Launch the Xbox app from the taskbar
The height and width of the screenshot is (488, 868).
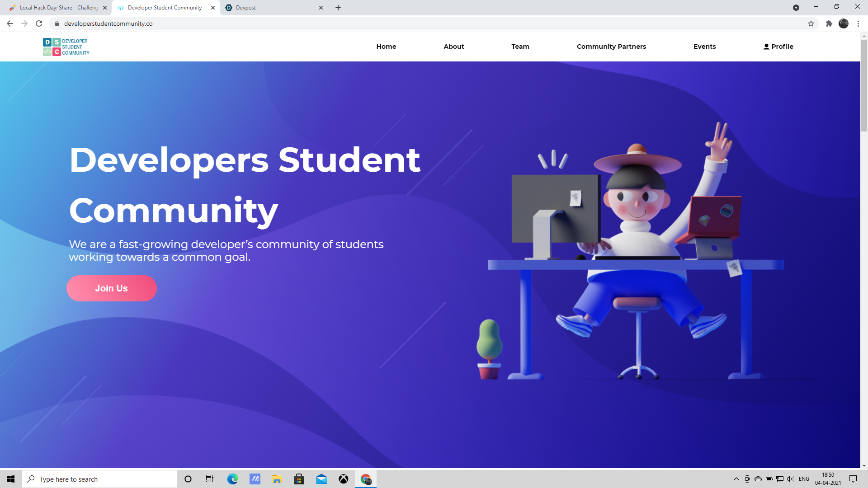(344, 479)
